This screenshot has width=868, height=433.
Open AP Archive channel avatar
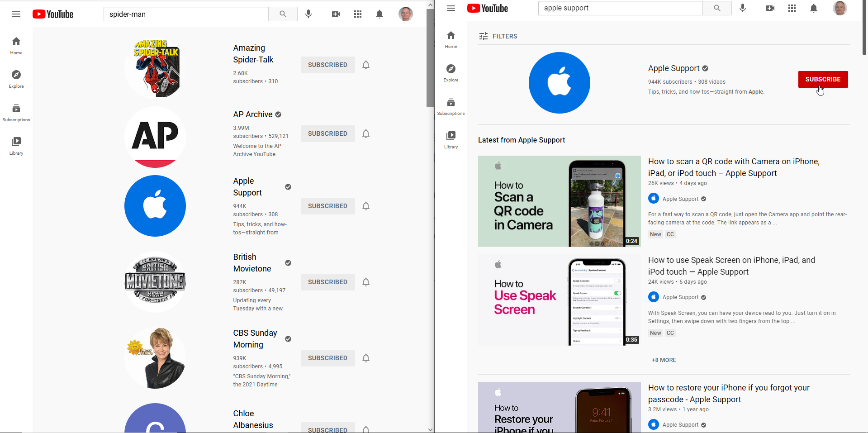point(155,137)
